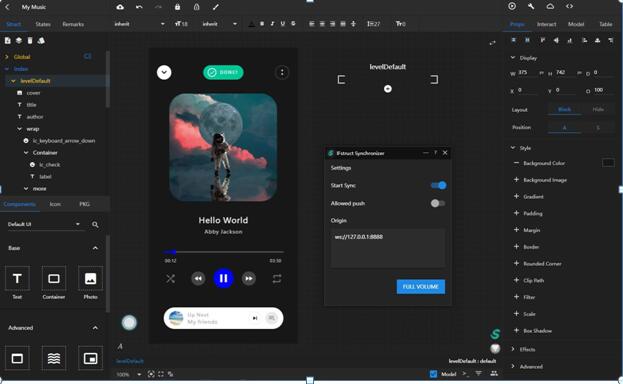Collapse the Container tree node
623x384 pixels.
pyautogui.click(x=26, y=153)
